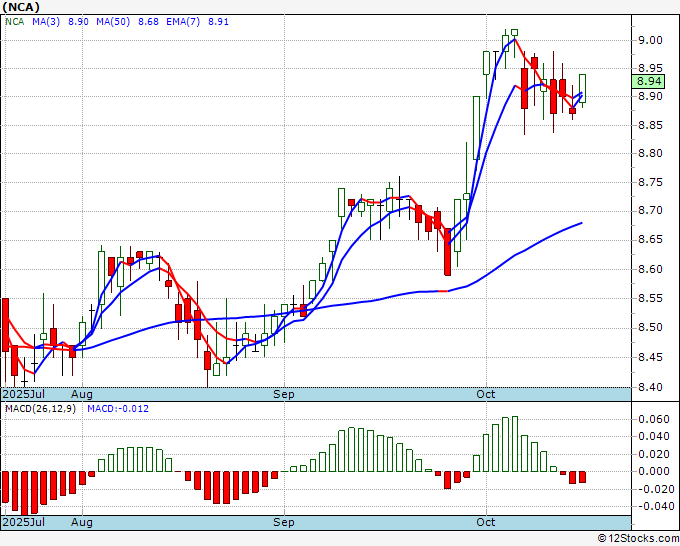The width and height of the screenshot is (680, 546).
Task: Click the EMA(7) value 8.91
Action: pos(218,22)
